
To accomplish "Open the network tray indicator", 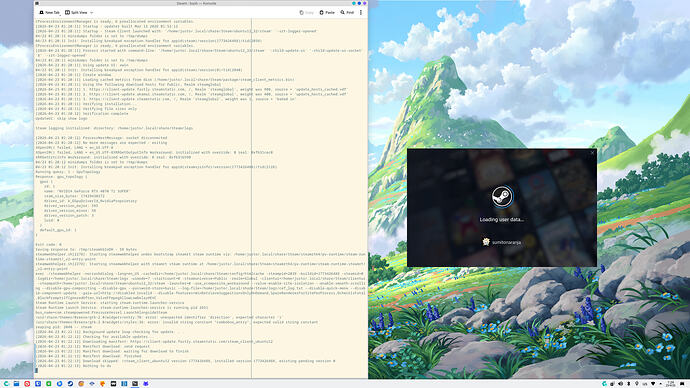I will [x=653, y=384].
